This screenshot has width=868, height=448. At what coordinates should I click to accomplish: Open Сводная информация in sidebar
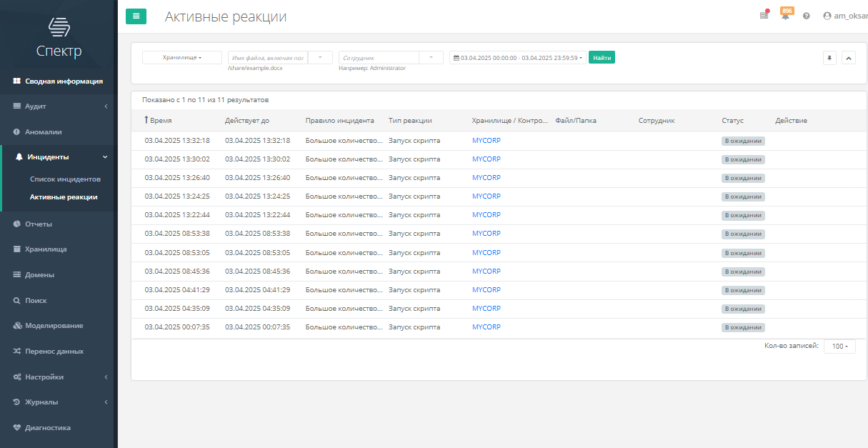(58, 81)
